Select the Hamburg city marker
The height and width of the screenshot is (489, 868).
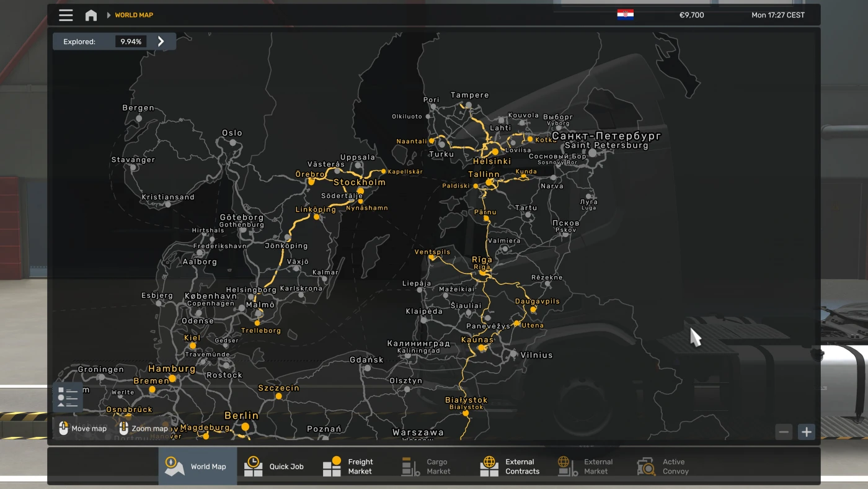click(x=172, y=378)
